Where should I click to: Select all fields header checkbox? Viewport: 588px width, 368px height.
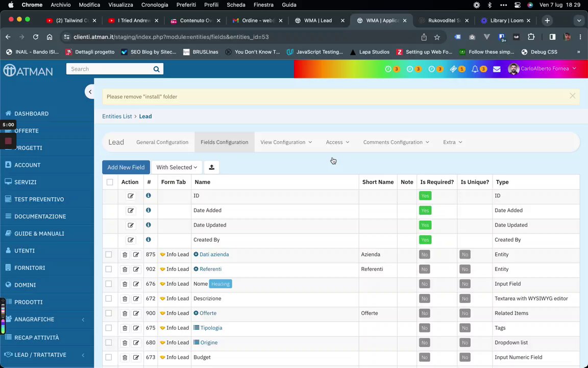point(110,182)
